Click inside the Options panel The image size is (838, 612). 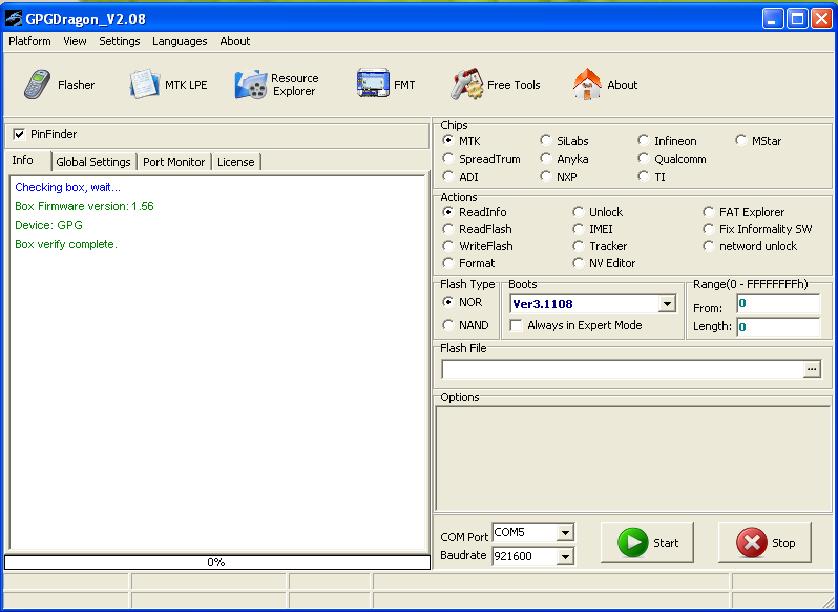point(633,459)
